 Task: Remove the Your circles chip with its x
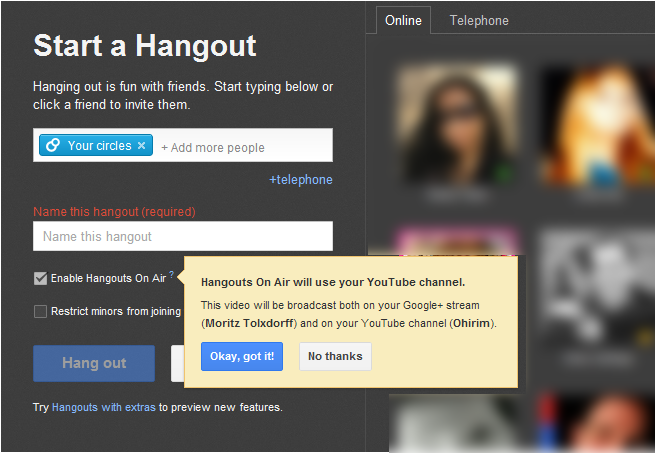(142, 145)
